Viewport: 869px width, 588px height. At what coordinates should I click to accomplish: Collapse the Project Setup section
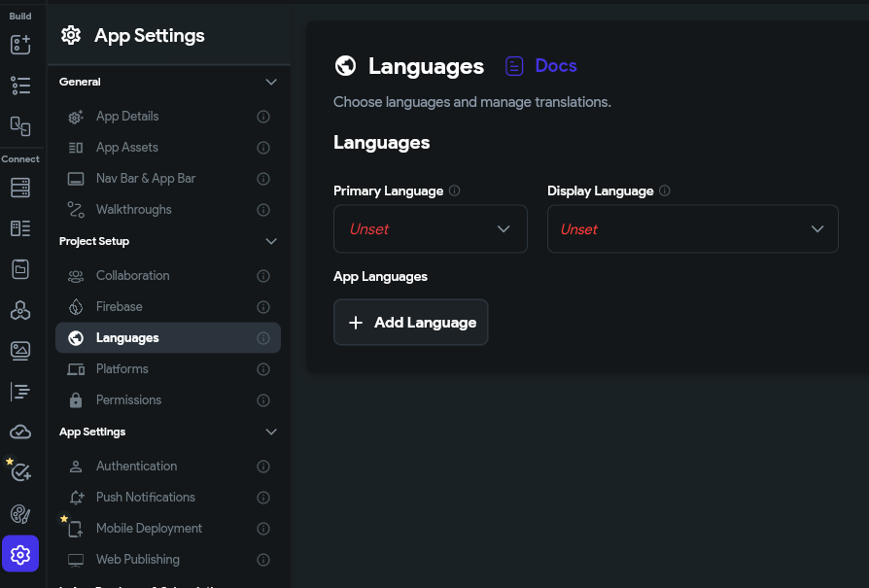271,241
